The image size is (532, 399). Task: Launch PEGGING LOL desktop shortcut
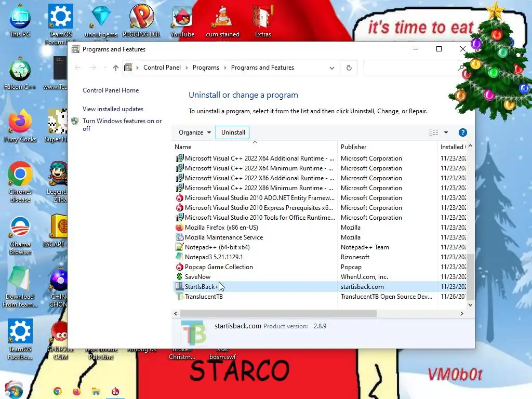pyautogui.click(x=141, y=20)
